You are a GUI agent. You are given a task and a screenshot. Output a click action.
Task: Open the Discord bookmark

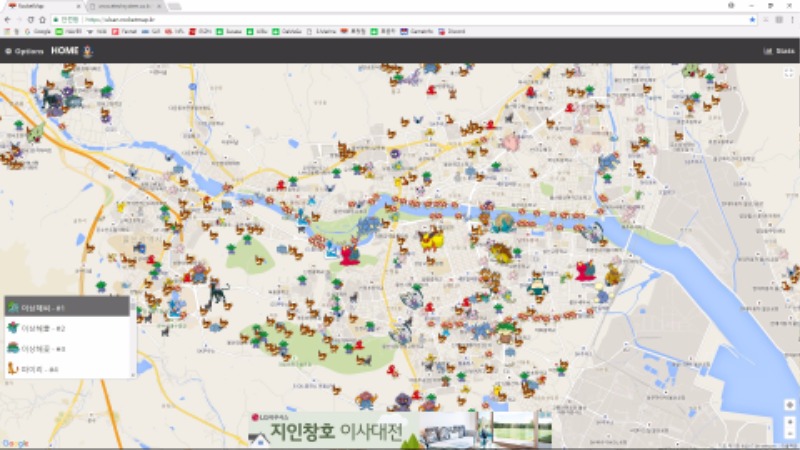pyautogui.click(x=452, y=32)
